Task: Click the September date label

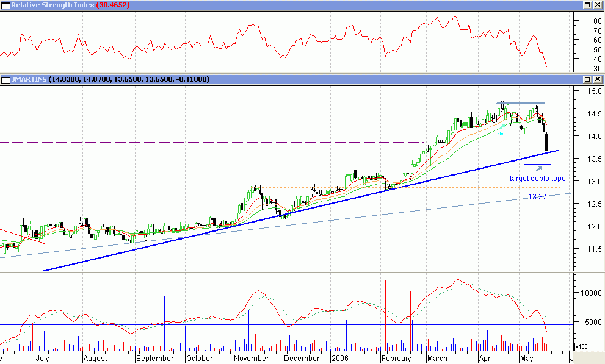Action: pos(154,359)
